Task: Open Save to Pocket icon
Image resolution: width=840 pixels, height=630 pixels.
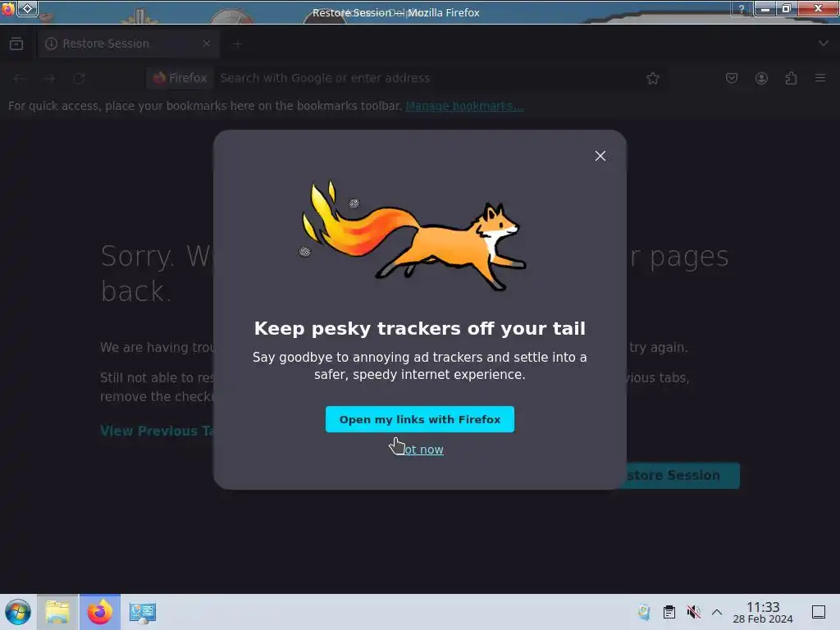Action: click(x=731, y=78)
